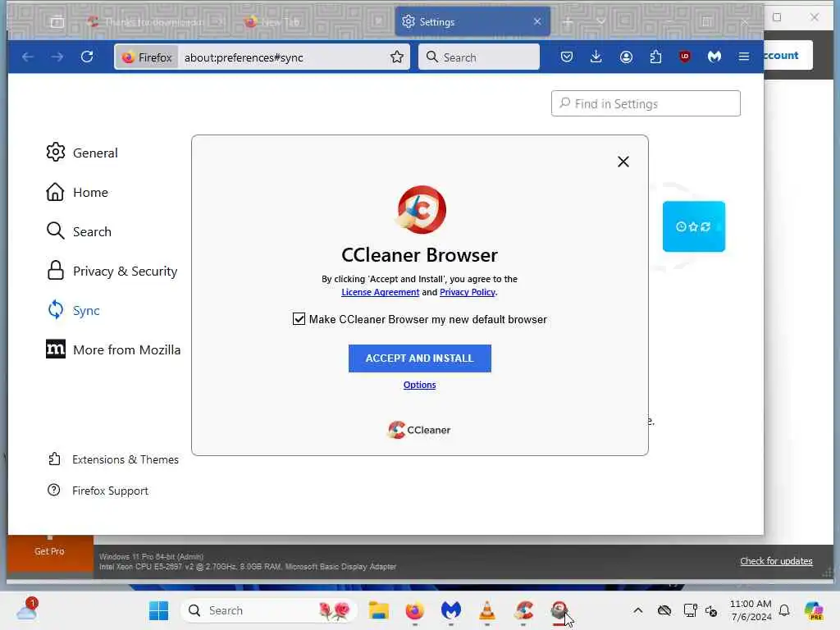Click Check for updates in CCleaner window
Screen dimensions: 840x630
coord(776,561)
